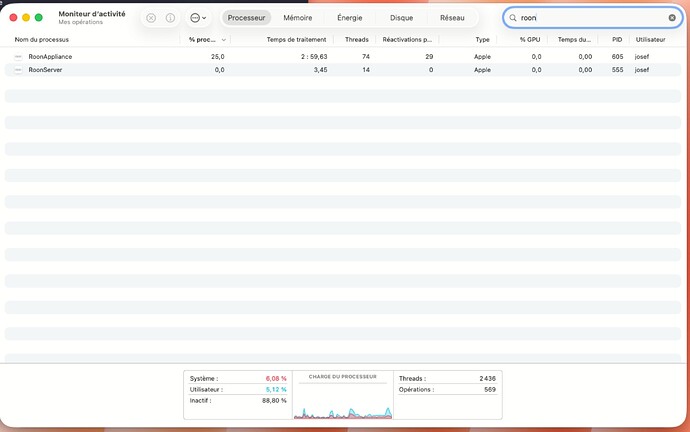This screenshot has height=432, width=690.
Task: Select the RoonAppliance process row
Action: point(300,57)
